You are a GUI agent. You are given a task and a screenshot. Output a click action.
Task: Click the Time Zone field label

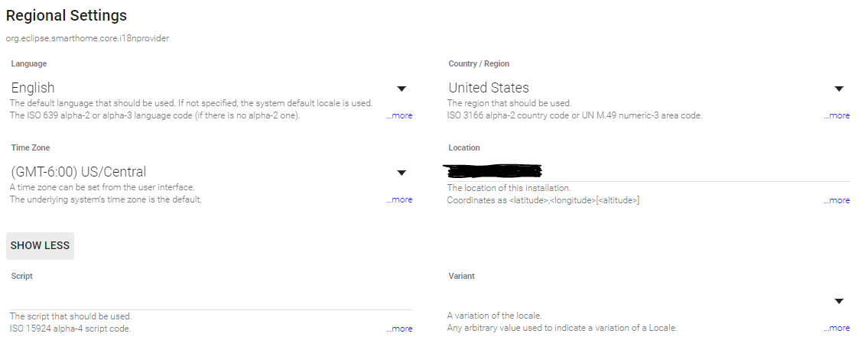click(31, 147)
